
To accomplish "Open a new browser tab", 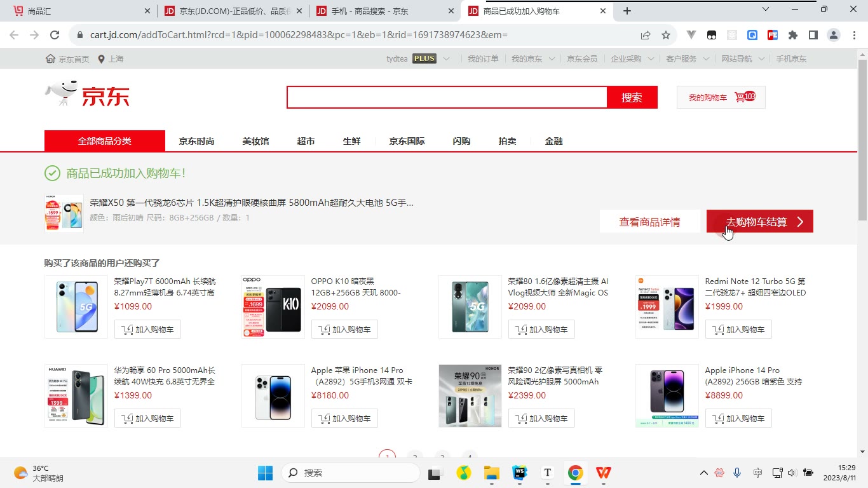I will click(x=627, y=11).
